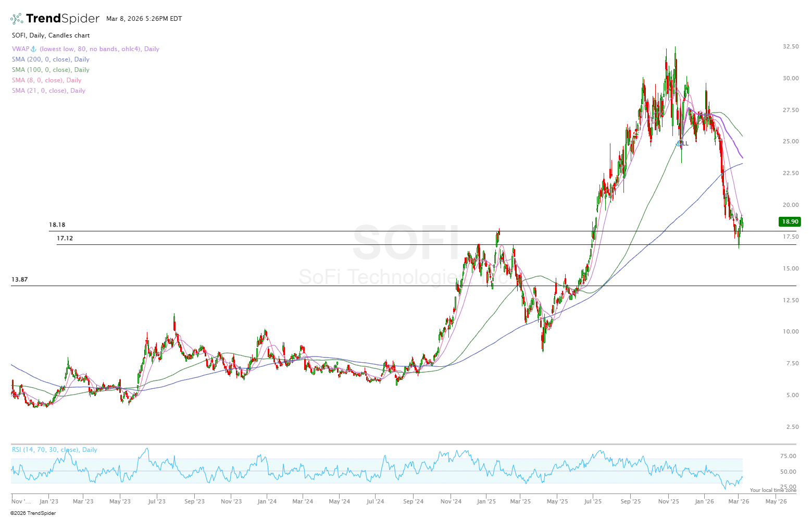Click the 13.87 horizontal level label
The height and width of the screenshot is (518, 812).
[x=19, y=280]
